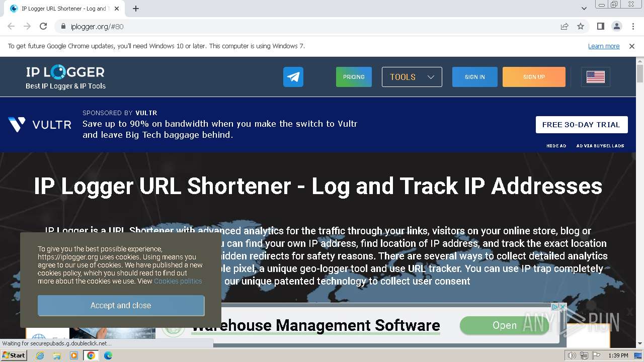644x362 pixels.
Task: Open the PRICING page
Action: (x=354, y=77)
